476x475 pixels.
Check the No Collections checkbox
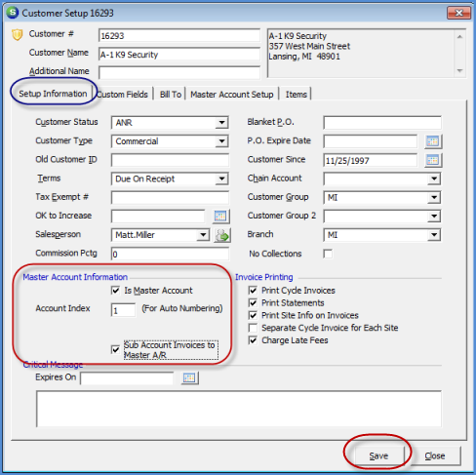coord(328,254)
